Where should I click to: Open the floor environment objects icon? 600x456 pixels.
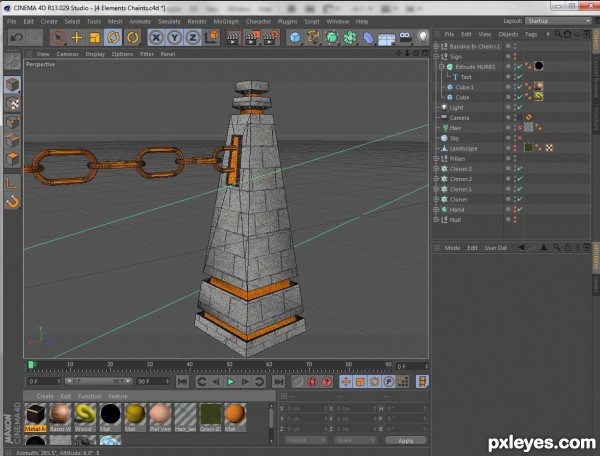coord(386,38)
